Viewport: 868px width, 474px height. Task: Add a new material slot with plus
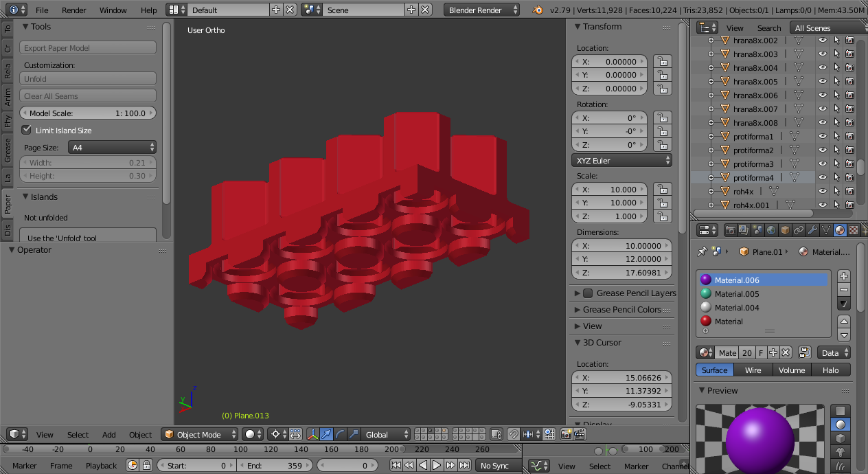point(844,275)
